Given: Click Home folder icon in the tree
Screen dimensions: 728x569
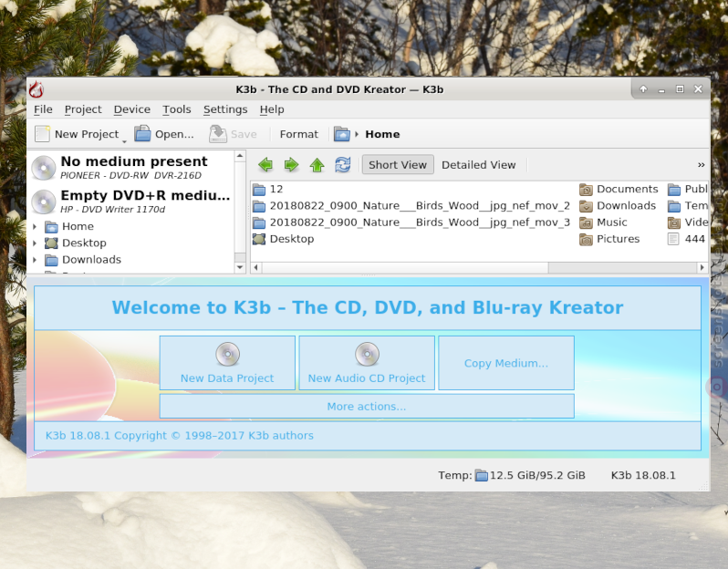Looking at the screenshot, I should pyautogui.click(x=51, y=226).
